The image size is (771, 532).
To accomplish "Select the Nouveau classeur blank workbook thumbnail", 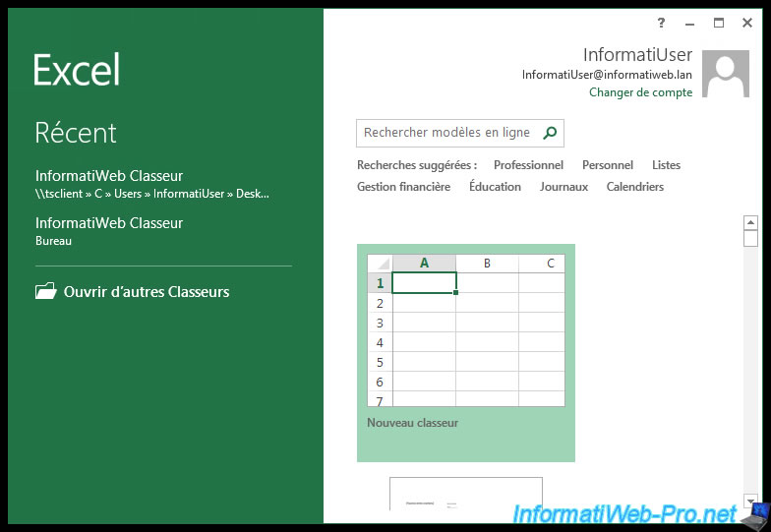I will (x=466, y=352).
